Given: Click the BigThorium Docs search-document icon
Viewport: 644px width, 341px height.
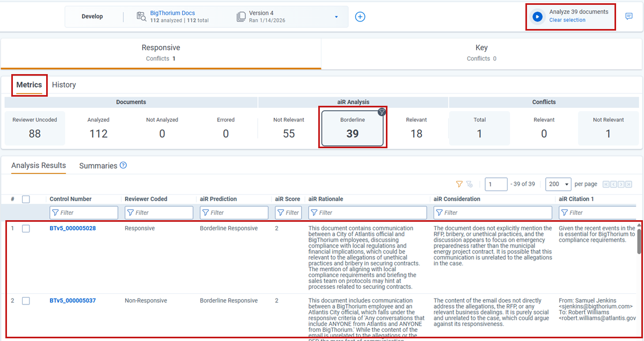Looking at the screenshot, I should [141, 17].
